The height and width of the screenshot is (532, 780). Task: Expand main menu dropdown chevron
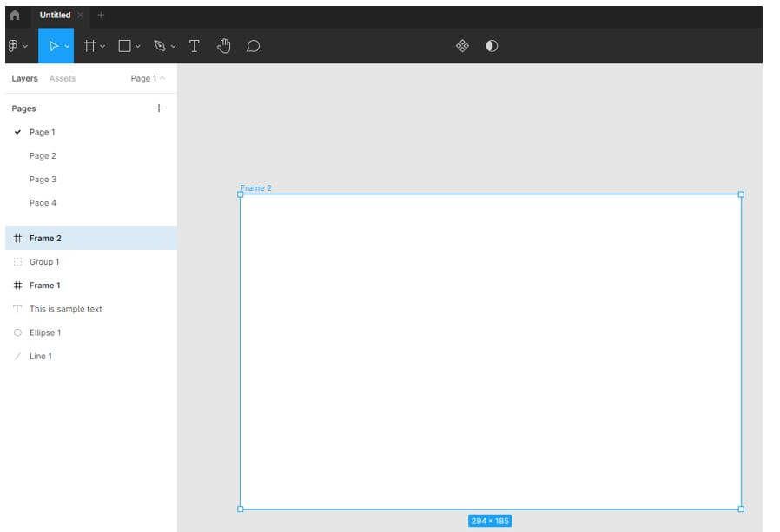point(25,46)
